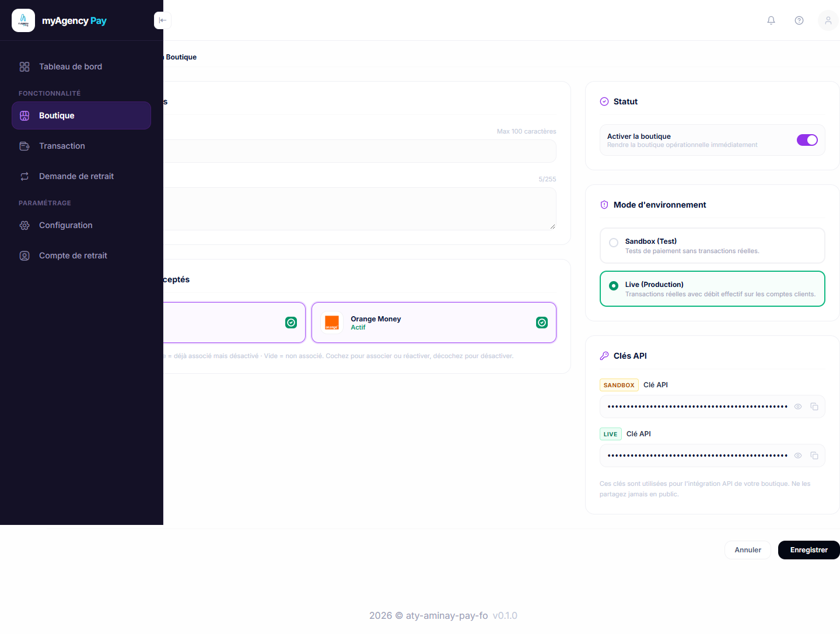Click the Compte de retrait user icon
The height and width of the screenshot is (634, 840).
[x=24, y=255]
